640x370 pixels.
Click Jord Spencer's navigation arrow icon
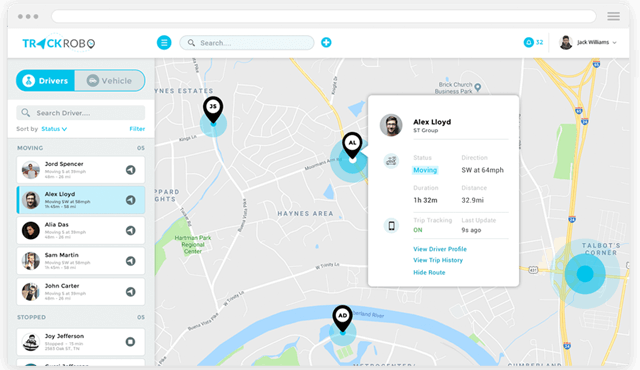131,170
